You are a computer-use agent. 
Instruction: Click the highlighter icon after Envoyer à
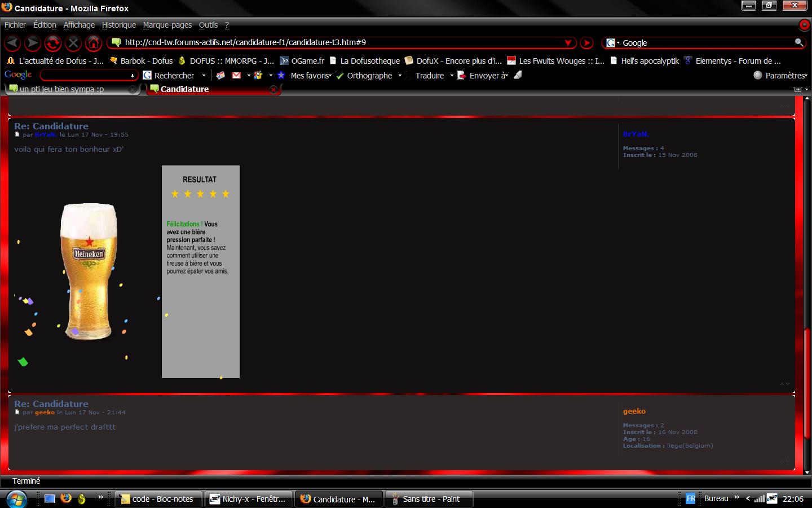[518, 75]
